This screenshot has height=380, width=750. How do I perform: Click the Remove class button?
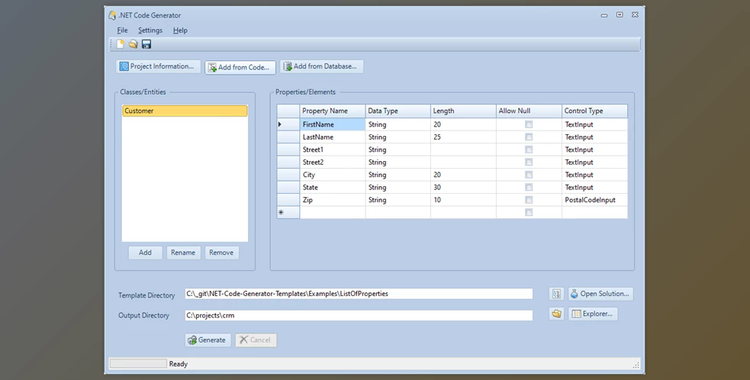point(221,253)
